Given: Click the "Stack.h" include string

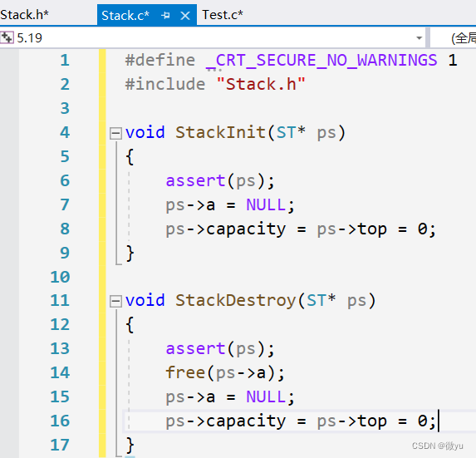Looking at the screenshot, I should 261,84.
